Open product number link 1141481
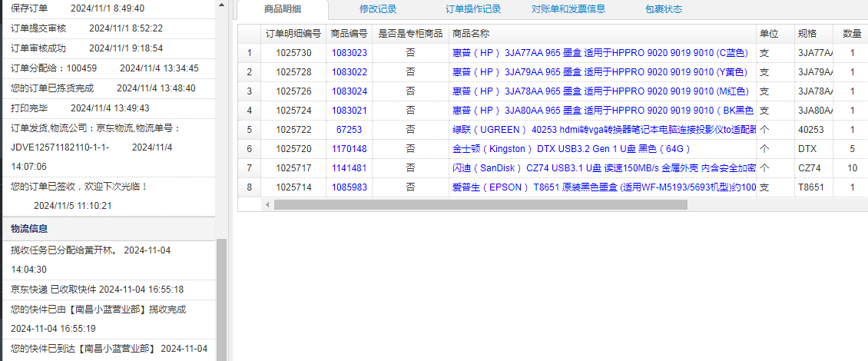 click(350, 168)
